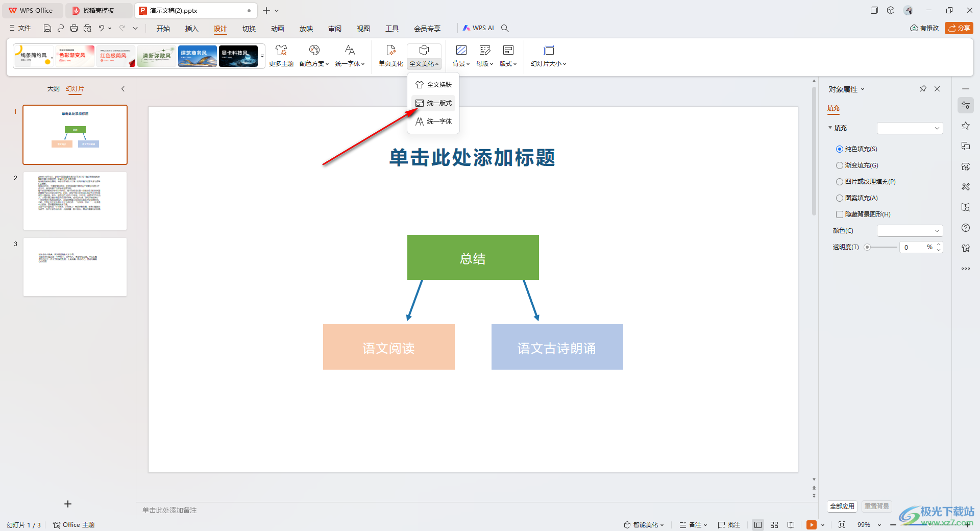Select Pattern fill (图案填充) radio

(x=840, y=198)
